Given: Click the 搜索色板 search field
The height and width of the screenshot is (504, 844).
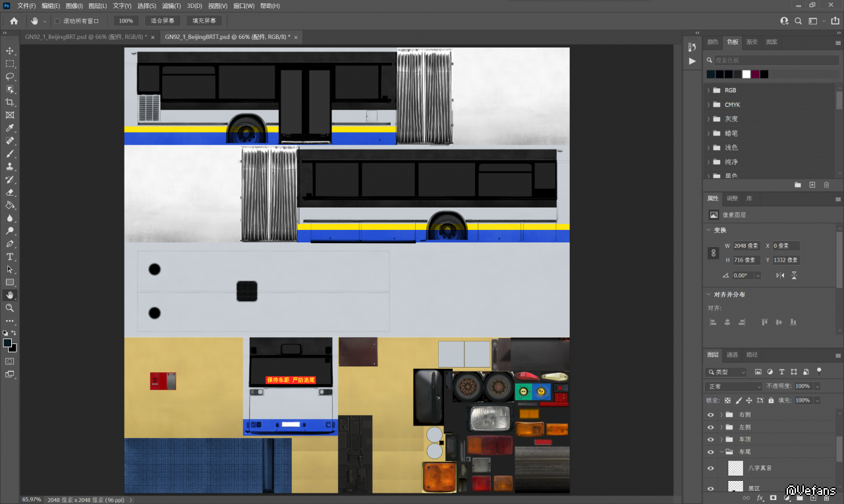Looking at the screenshot, I should (x=771, y=60).
